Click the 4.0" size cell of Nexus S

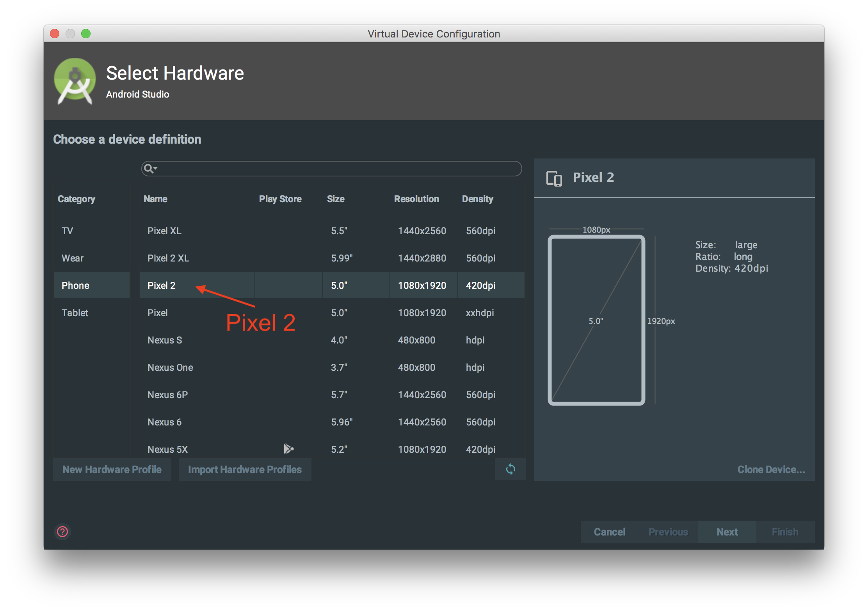(x=339, y=340)
